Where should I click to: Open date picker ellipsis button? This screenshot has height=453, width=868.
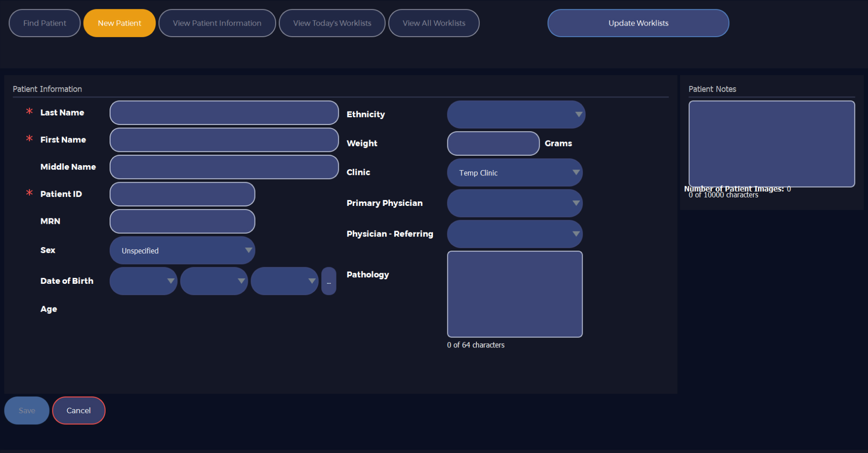coord(329,281)
